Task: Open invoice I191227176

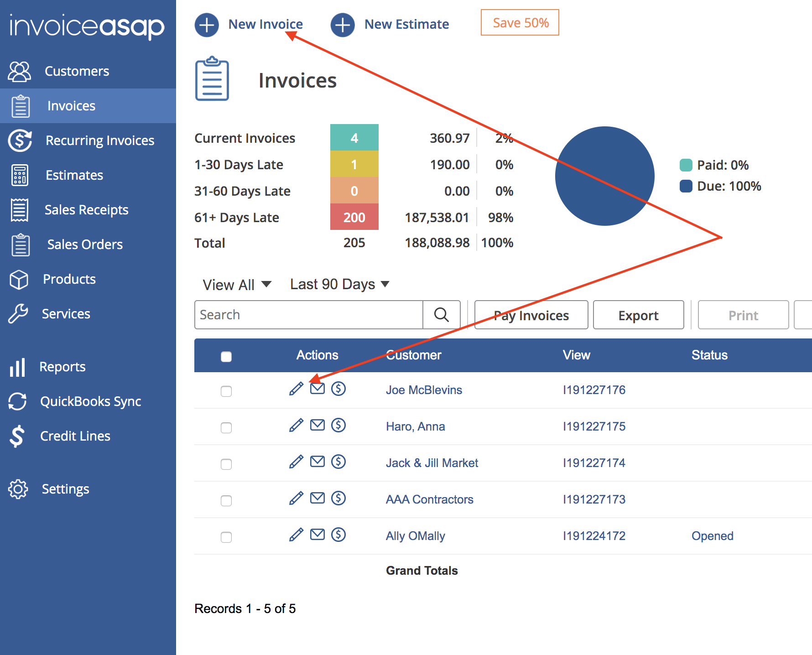Action: click(594, 390)
